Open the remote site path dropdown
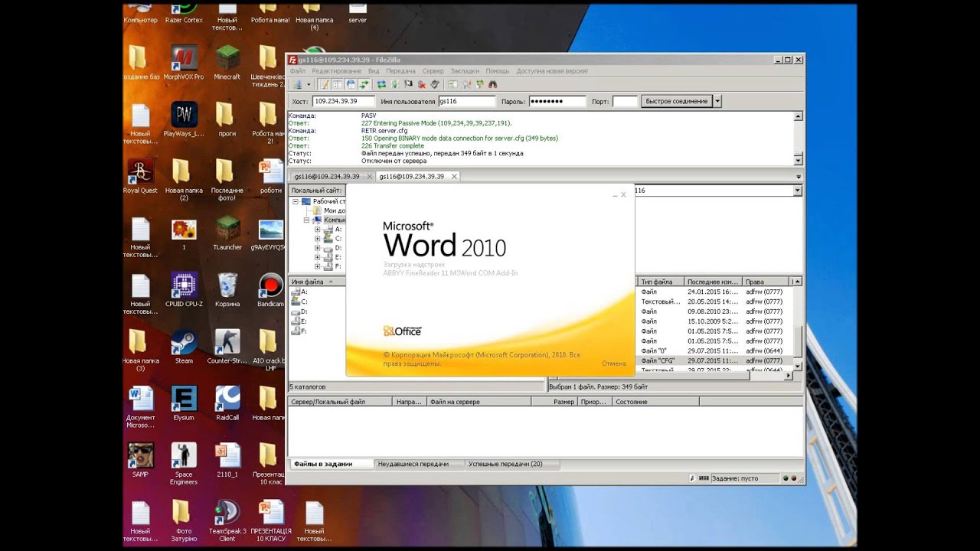This screenshot has width=980, height=551. tap(798, 191)
